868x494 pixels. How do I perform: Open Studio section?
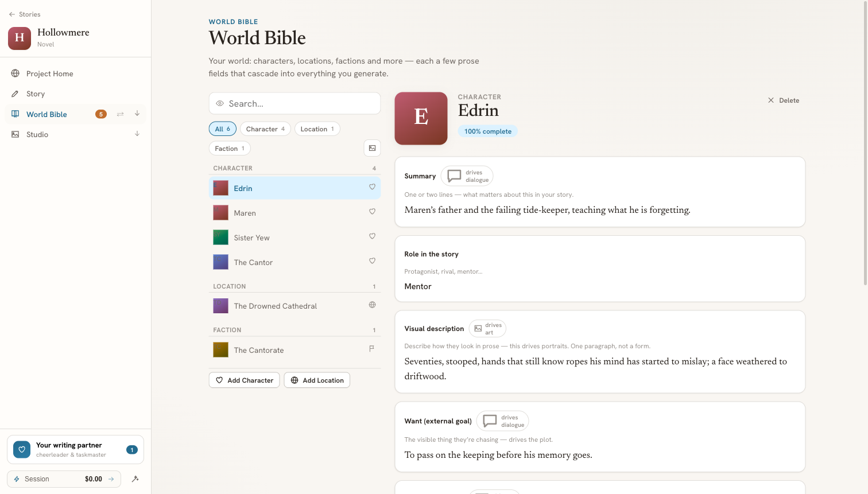75,134
